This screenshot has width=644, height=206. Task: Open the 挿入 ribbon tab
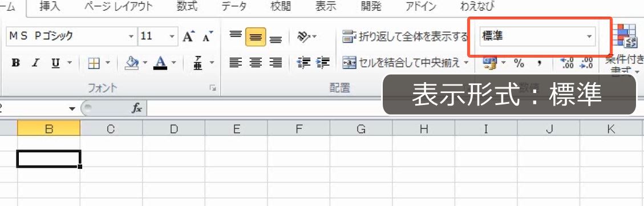[50, 7]
